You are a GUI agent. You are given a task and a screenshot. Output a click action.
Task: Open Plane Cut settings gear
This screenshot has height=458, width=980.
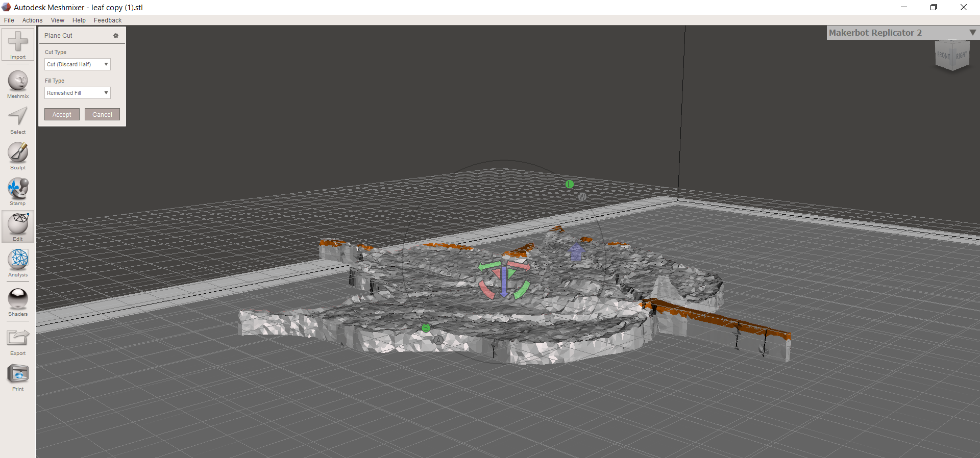click(116, 36)
